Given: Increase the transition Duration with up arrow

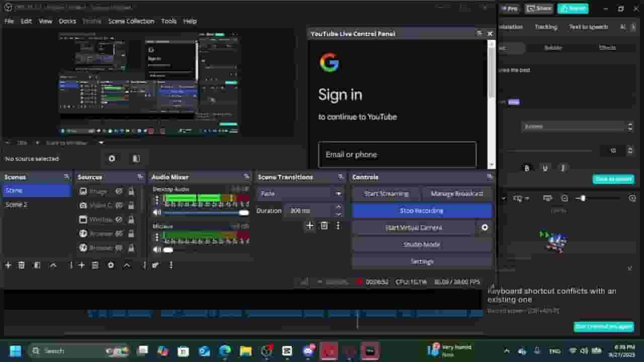Looking at the screenshot, I should pos(339,207).
